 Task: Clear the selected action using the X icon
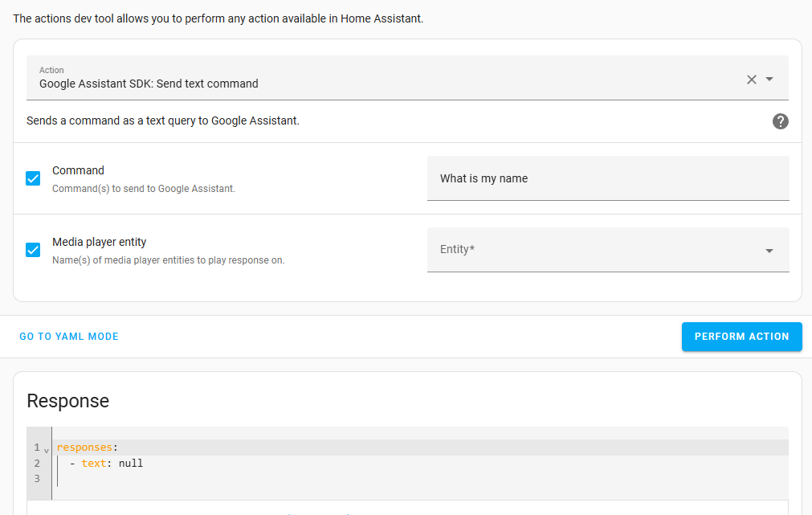pos(751,79)
